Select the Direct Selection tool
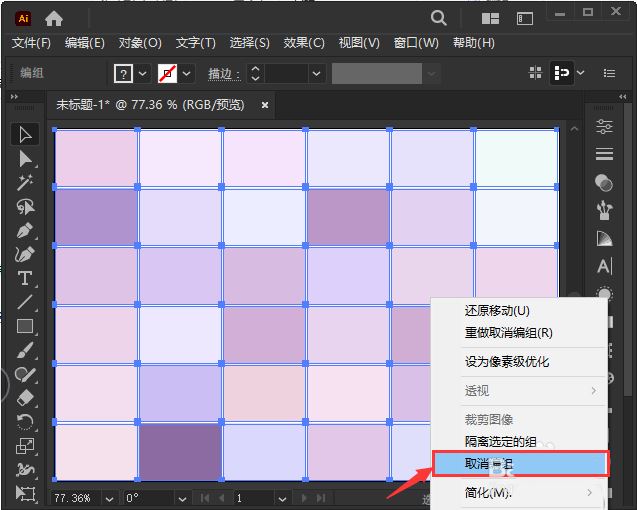The image size is (637, 510). pos(25,159)
